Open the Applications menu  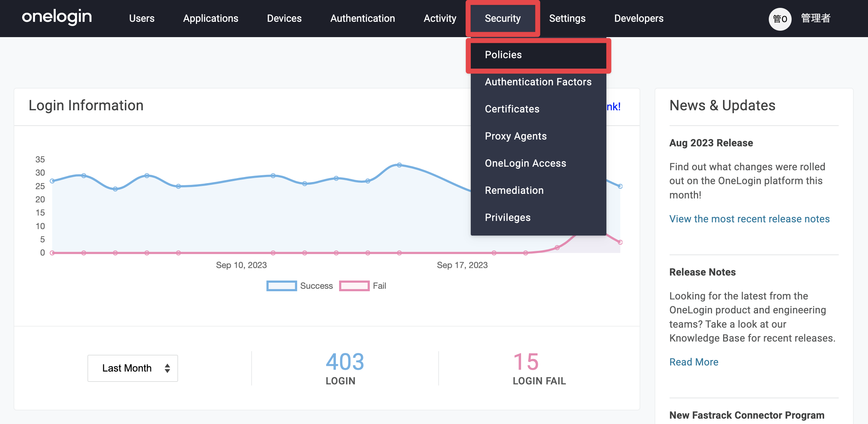(211, 18)
